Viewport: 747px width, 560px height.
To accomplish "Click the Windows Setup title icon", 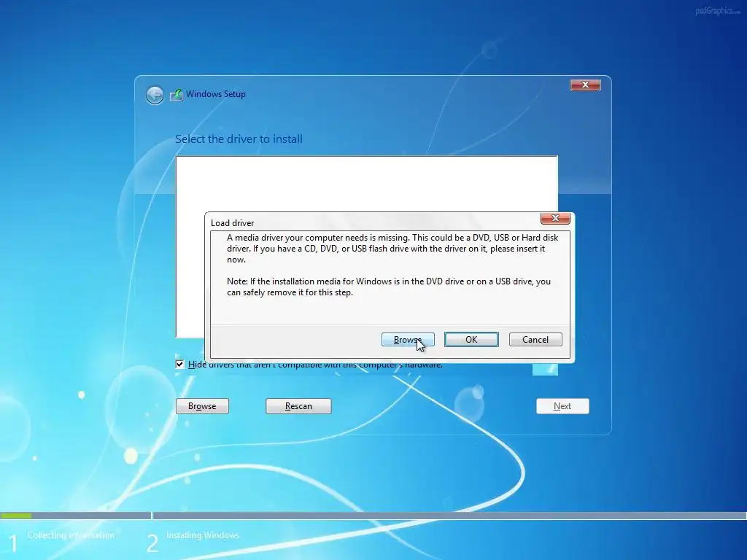I will point(177,94).
